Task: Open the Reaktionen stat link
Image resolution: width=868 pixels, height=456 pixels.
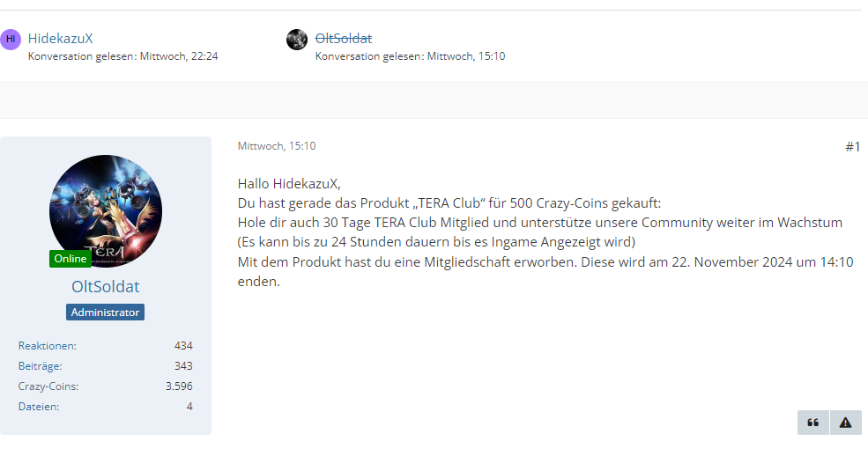Action: point(47,345)
